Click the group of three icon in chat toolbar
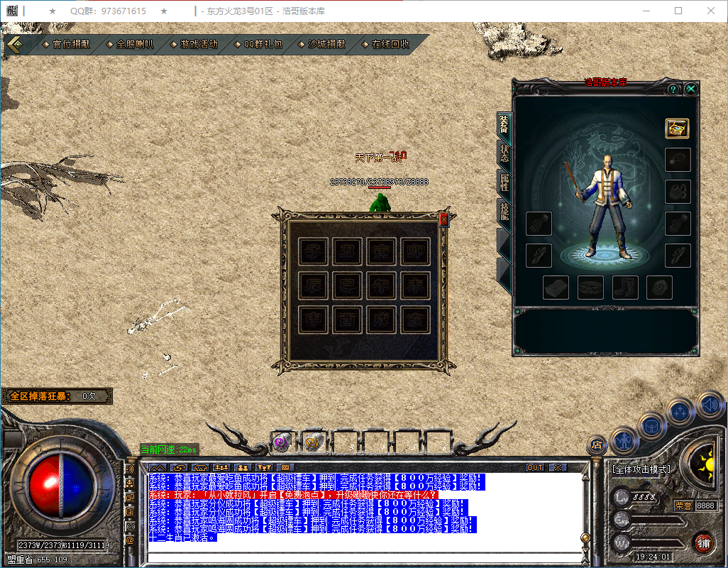This screenshot has height=568, width=728. [x=221, y=468]
